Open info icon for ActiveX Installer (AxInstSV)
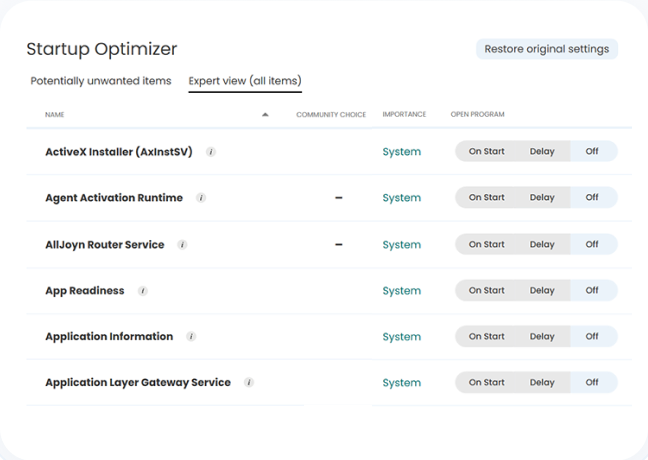Image resolution: width=648 pixels, height=460 pixels. click(211, 152)
